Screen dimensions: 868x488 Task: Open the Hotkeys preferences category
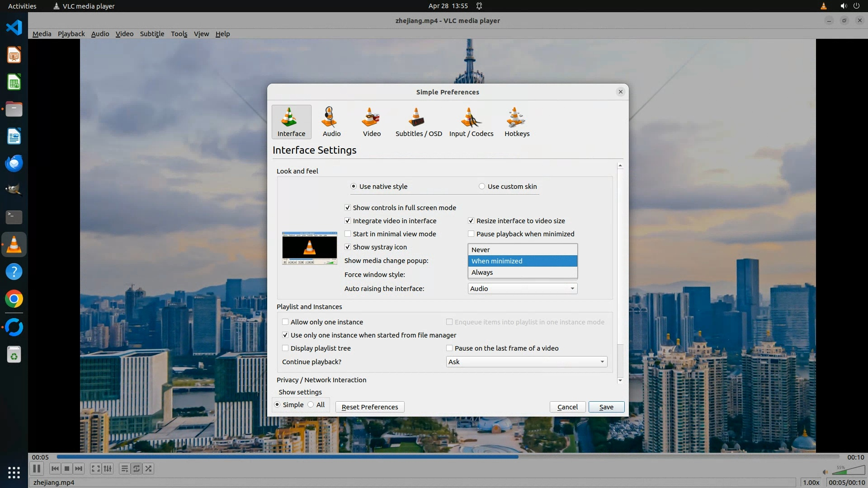click(x=517, y=122)
